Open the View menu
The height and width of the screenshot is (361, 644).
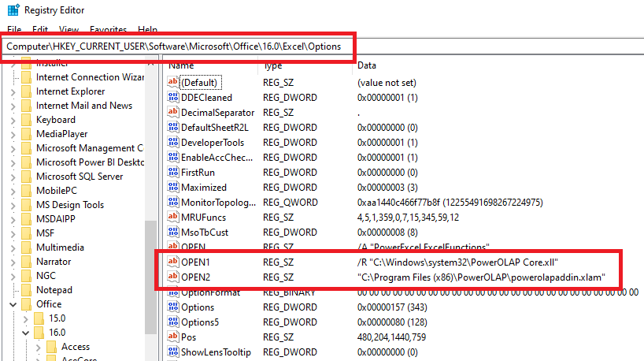click(68, 30)
